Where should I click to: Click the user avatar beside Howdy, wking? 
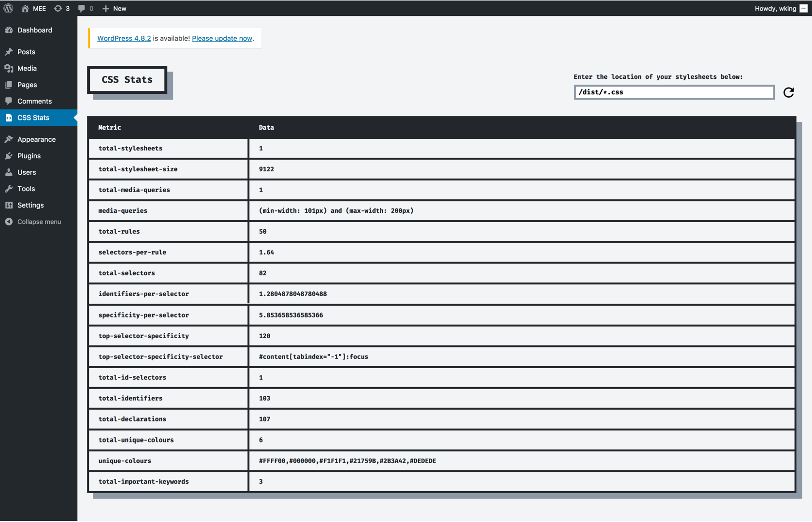coord(803,8)
